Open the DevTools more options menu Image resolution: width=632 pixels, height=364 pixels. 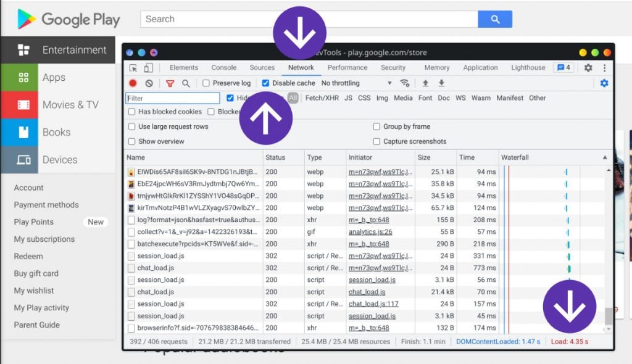pos(604,68)
